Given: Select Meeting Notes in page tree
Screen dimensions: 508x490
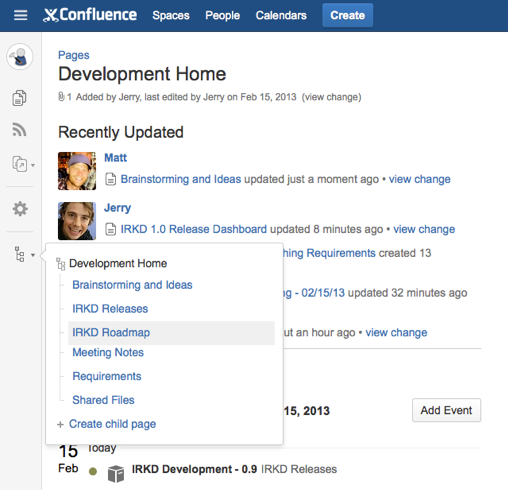Looking at the screenshot, I should pyautogui.click(x=108, y=352).
